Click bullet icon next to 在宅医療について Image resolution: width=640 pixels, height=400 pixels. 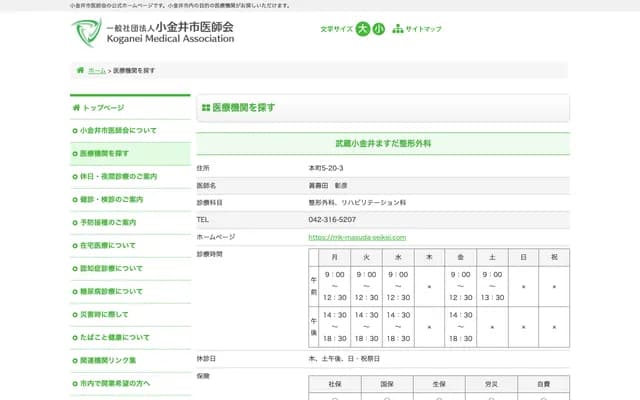pos(75,245)
